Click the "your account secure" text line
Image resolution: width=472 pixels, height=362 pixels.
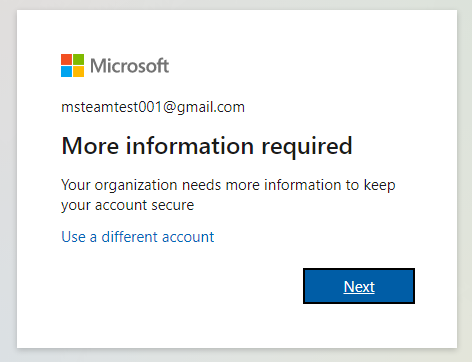128,205
